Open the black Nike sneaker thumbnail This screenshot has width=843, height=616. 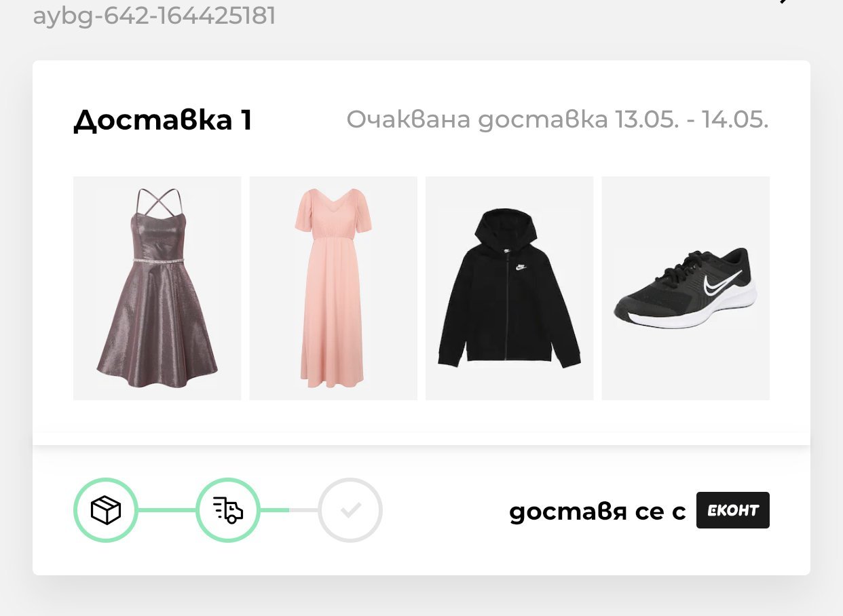click(x=686, y=288)
